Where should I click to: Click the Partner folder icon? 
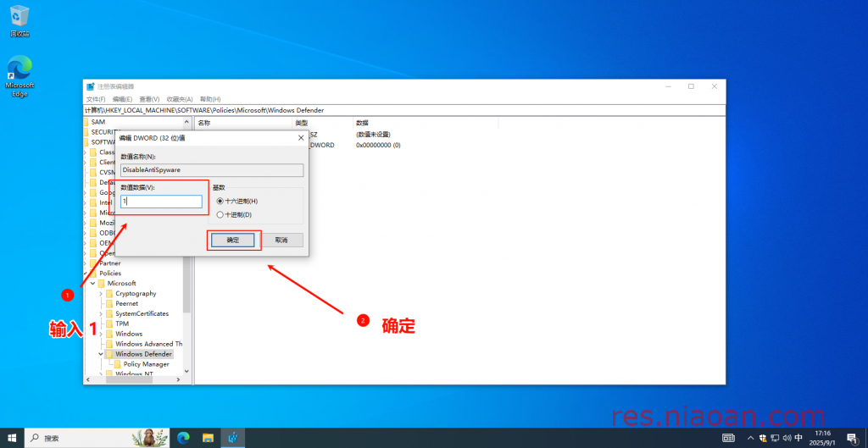93,263
